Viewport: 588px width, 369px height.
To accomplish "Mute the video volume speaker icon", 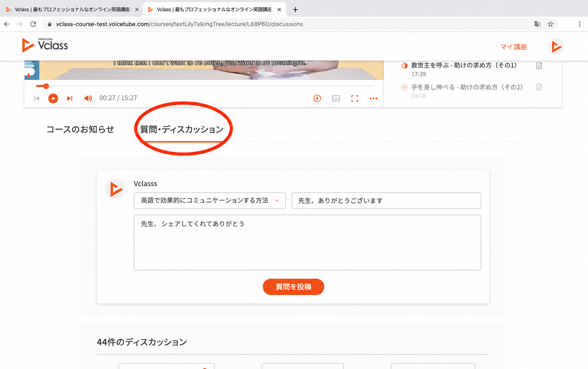I will (88, 98).
